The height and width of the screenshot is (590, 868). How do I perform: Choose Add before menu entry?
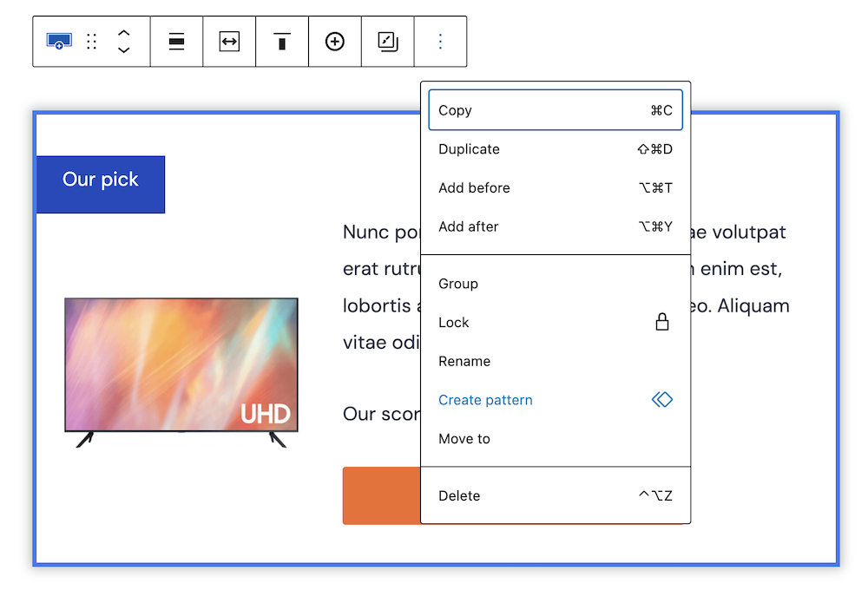[556, 188]
